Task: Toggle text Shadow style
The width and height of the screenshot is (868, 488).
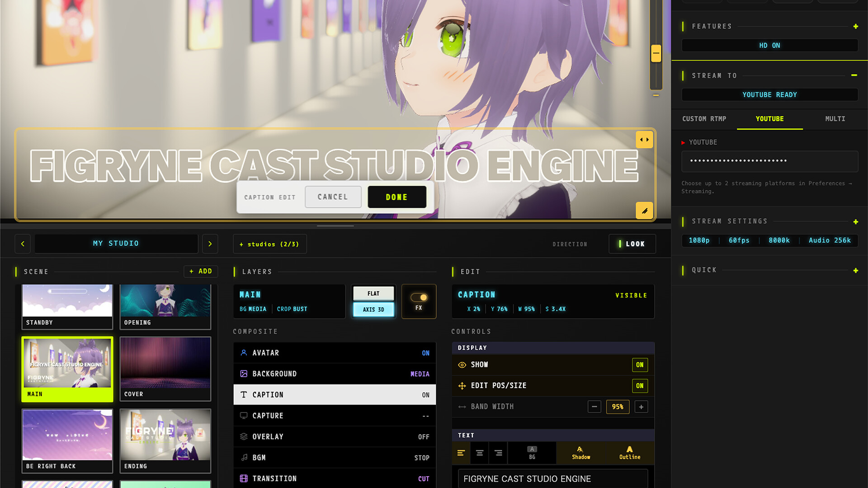Action: point(581,453)
